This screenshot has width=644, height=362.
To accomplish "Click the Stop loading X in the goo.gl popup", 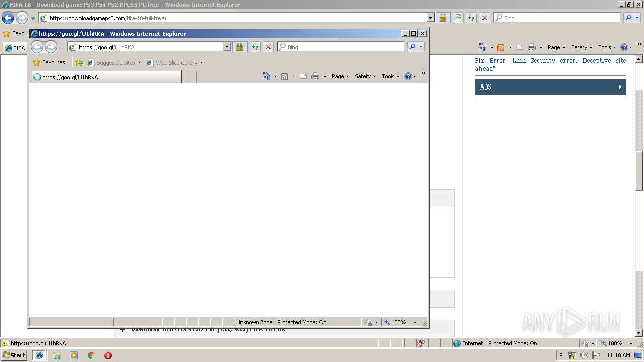I will coord(268,47).
